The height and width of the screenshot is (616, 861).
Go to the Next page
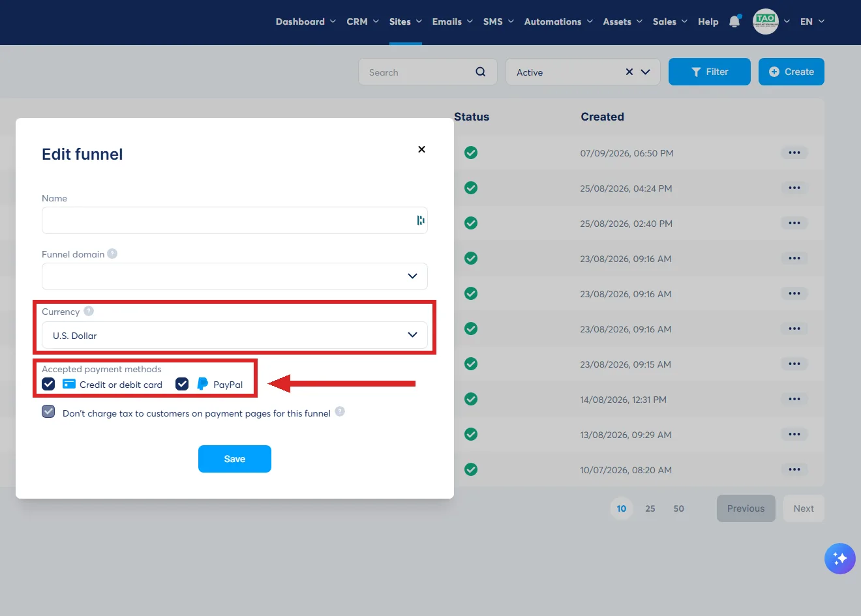click(x=804, y=508)
